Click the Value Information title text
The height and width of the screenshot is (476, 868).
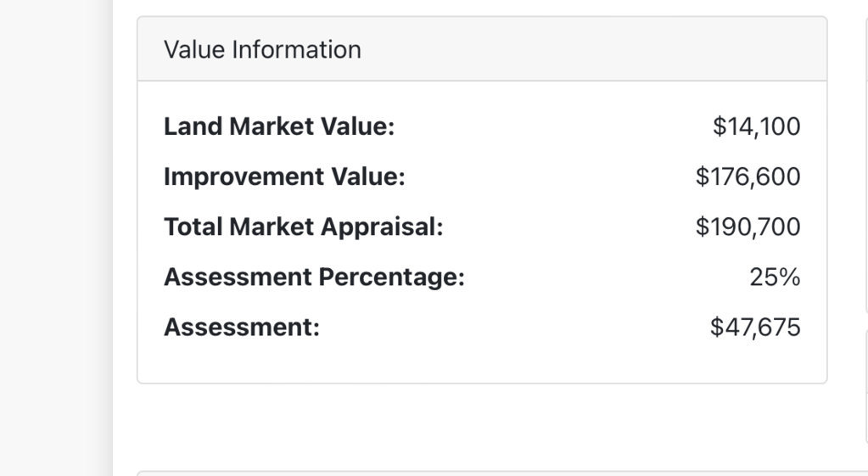pyautogui.click(x=262, y=50)
